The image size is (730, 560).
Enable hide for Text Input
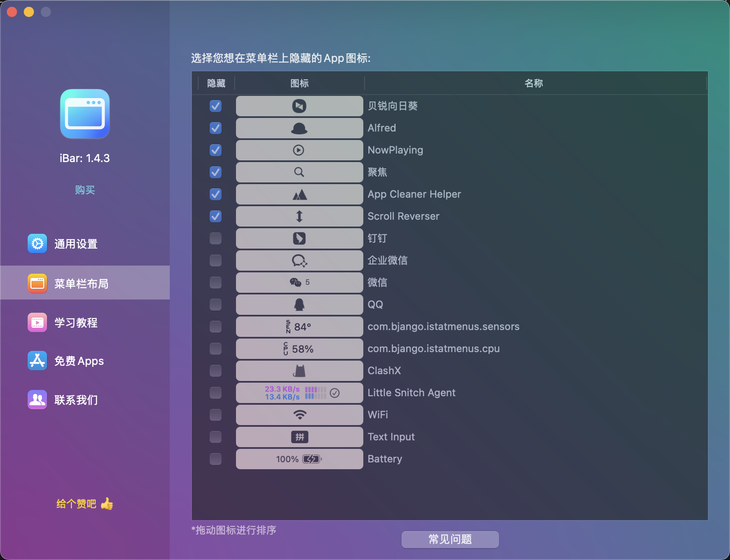click(x=216, y=437)
